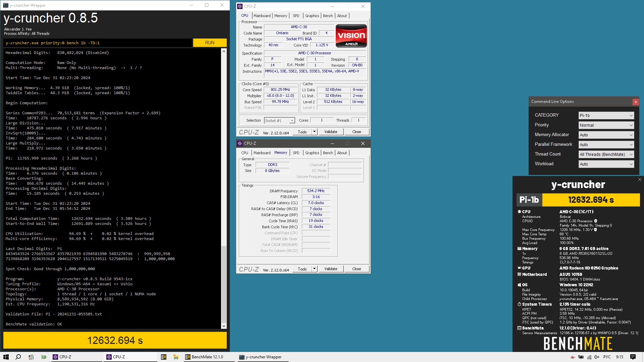Close the y-cruncher result panel with its X
The height and width of the screenshot is (362, 644).
pos(640,180)
